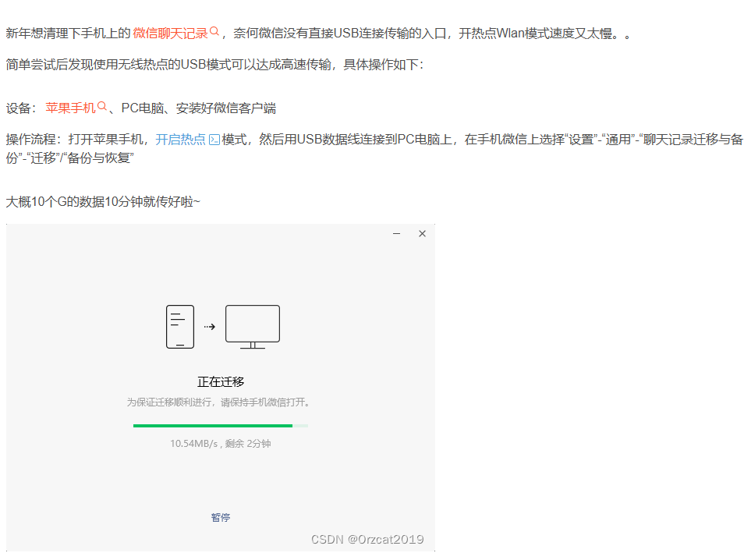Screen dimensions: 744x560
Task: Click the WeChat migration screenshot image
Action: point(221,388)
